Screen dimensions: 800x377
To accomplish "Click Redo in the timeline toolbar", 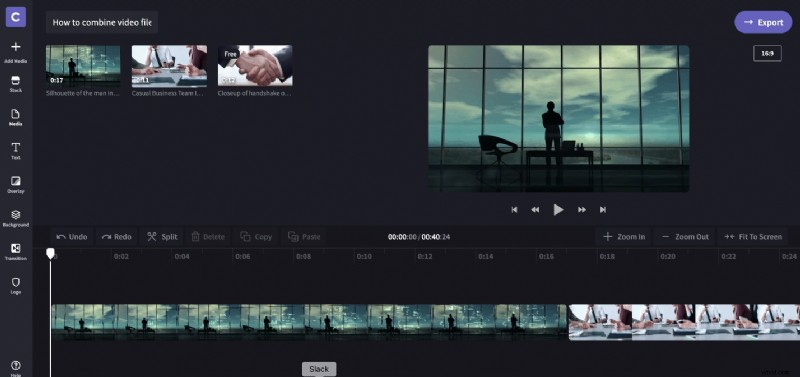I will point(117,237).
